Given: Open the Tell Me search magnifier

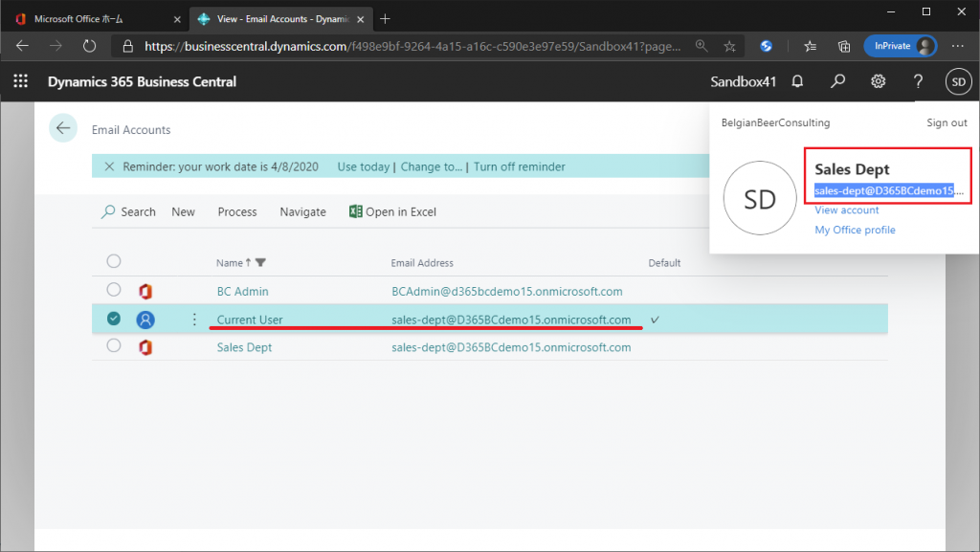Looking at the screenshot, I should (x=837, y=82).
